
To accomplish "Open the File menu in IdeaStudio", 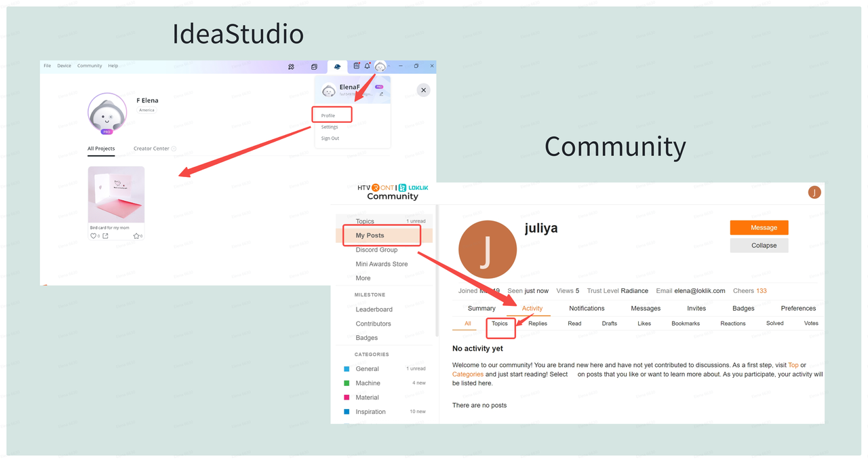I will tap(47, 66).
